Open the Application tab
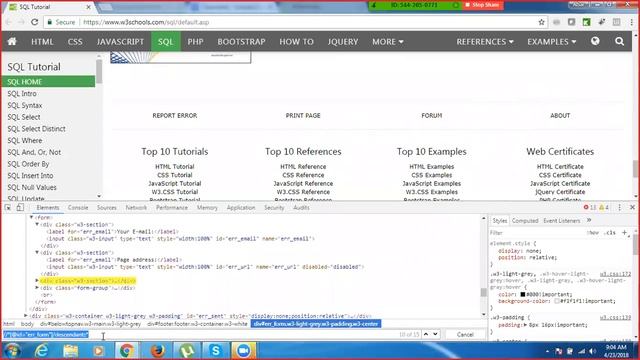Viewport: 640px width, 360px height. pyautogui.click(x=241, y=207)
